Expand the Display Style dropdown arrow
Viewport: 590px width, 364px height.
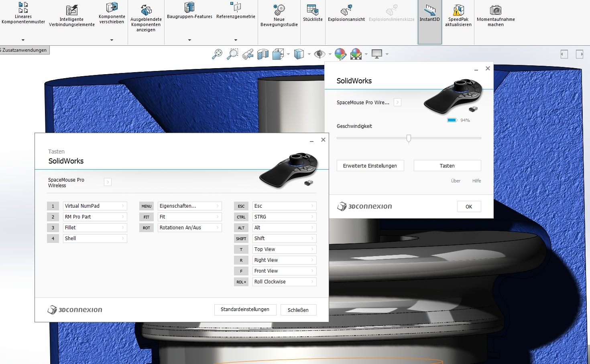309,54
